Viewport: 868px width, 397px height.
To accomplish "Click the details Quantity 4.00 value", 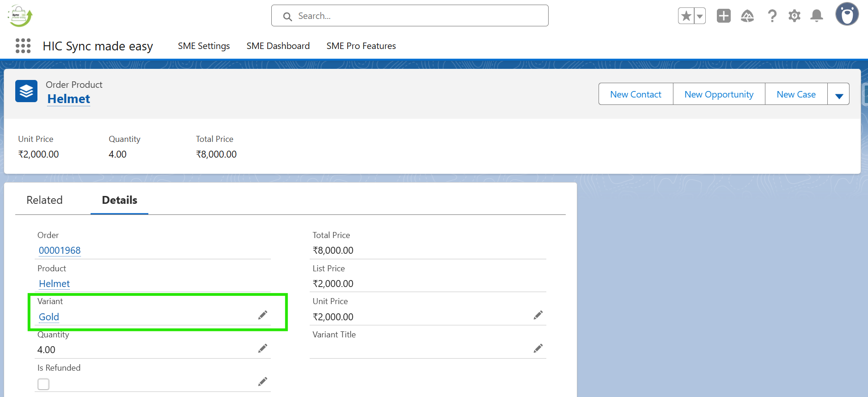I will (46, 350).
